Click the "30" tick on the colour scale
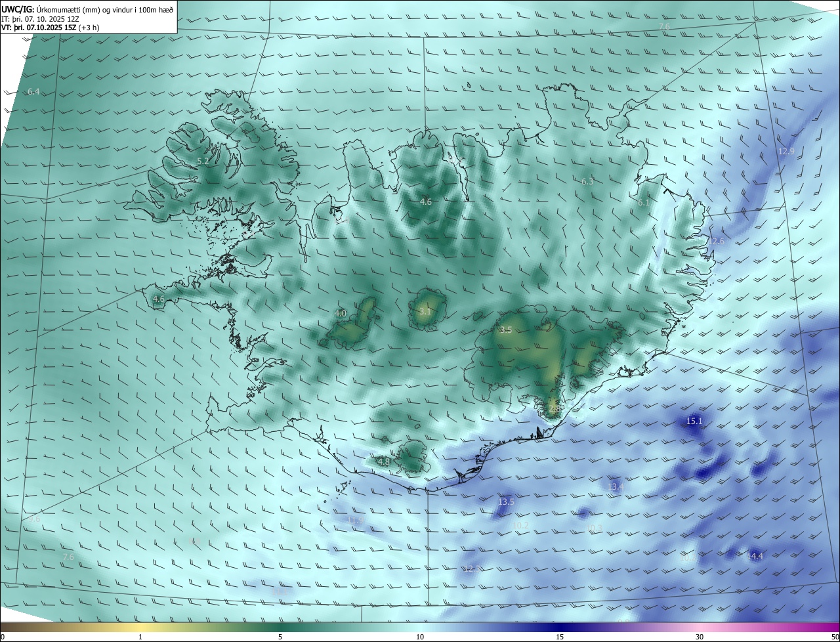Screen dimensions: 840x642 [x=700, y=637]
